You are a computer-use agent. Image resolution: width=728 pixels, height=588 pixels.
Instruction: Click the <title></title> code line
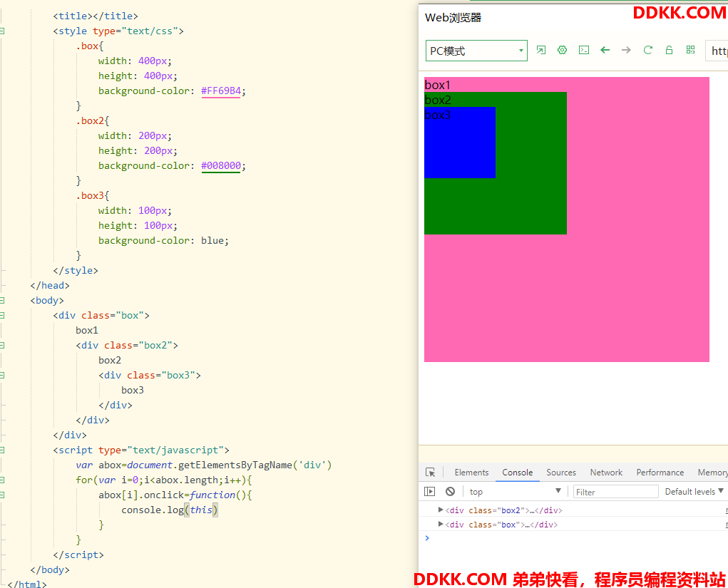(x=96, y=16)
